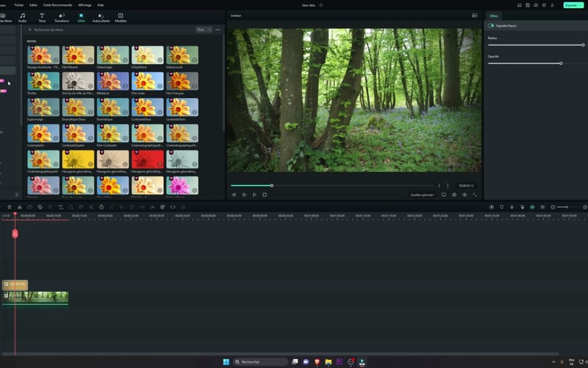
Task: Zoom out timeline with minus icon
Action: [x=553, y=207]
